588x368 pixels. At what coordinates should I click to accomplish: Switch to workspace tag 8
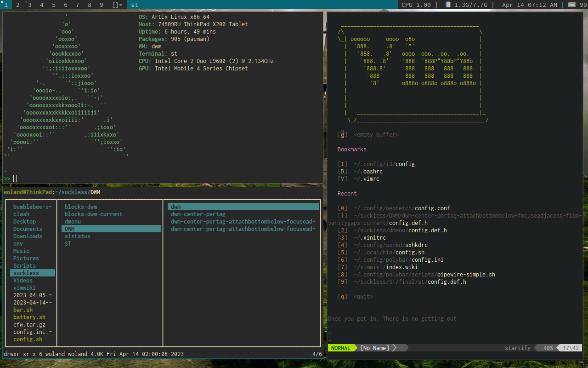89,5
